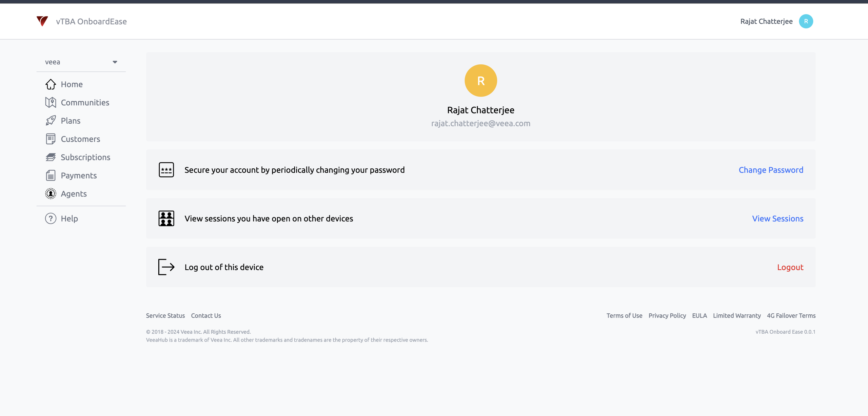The width and height of the screenshot is (868, 416).
Task: Click the sessions people icon
Action: tap(166, 219)
